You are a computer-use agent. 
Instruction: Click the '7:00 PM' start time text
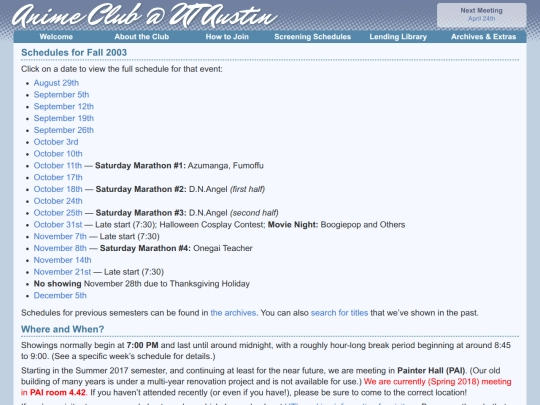(142, 345)
